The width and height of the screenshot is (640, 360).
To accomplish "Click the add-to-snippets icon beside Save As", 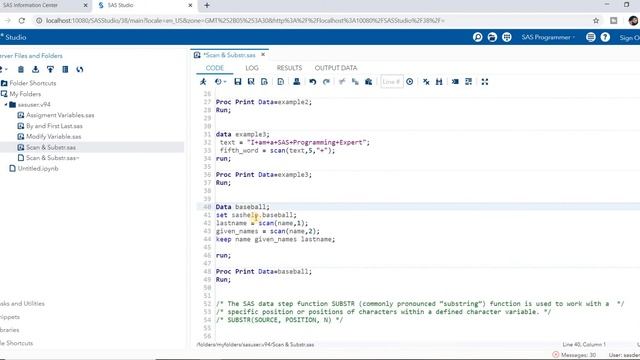I will 264,82.
